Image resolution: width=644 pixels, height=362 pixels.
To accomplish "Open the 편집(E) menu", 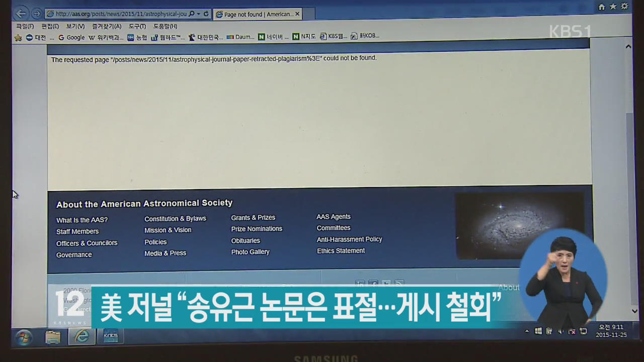I will [x=50, y=26].
